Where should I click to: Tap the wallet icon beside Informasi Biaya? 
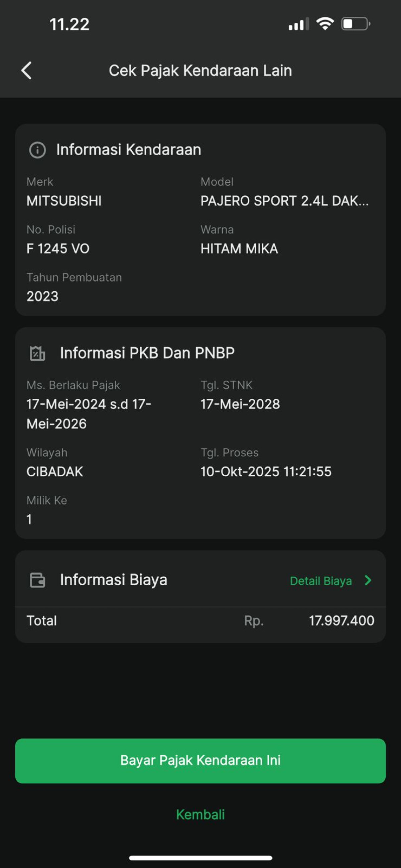click(37, 580)
